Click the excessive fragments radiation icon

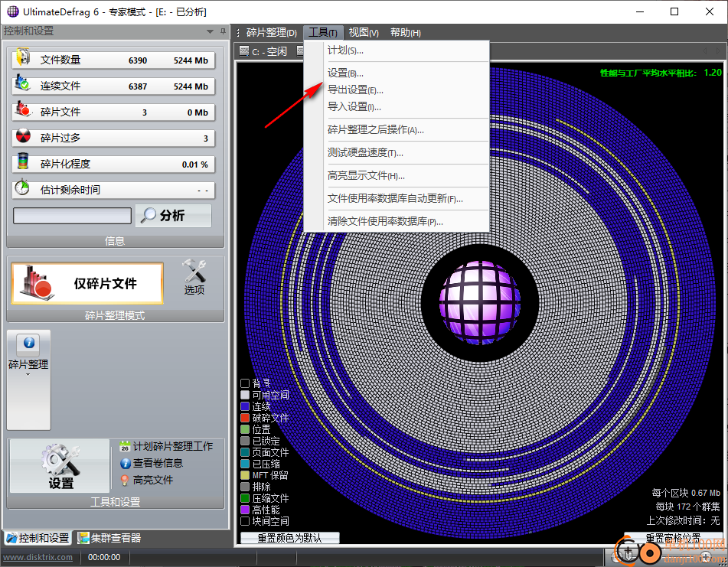click(23, 136)
